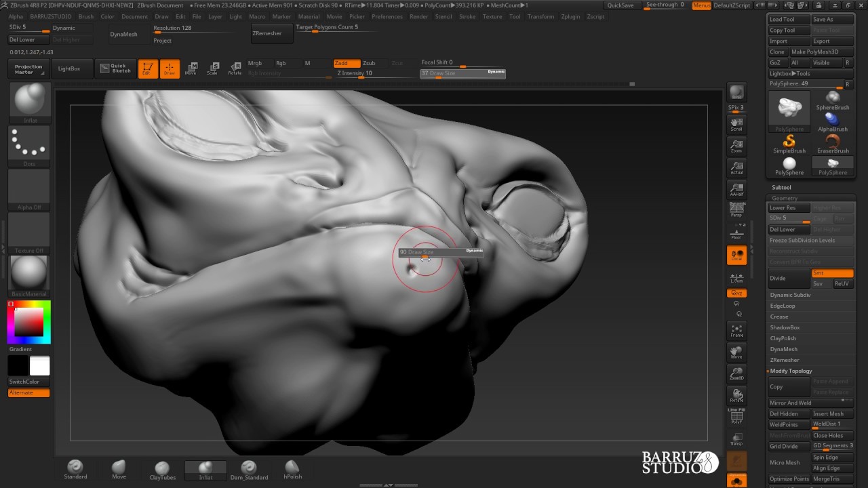Toggle Xyz rotation mode
This screenshot has width=868, height=488.
click(x=736, y=293)
